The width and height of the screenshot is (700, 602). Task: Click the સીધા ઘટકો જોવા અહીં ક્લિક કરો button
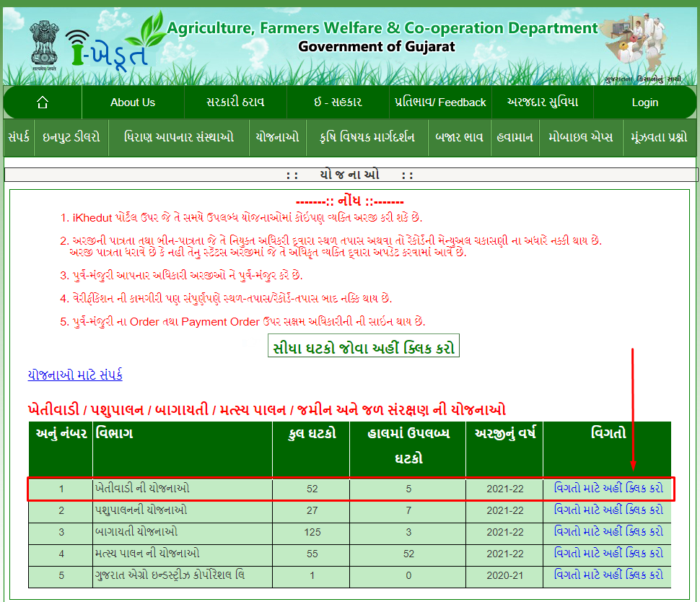point(364,346)
